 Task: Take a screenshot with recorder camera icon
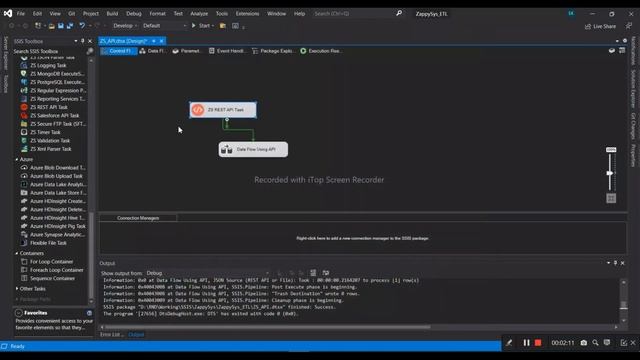[584, 343]
